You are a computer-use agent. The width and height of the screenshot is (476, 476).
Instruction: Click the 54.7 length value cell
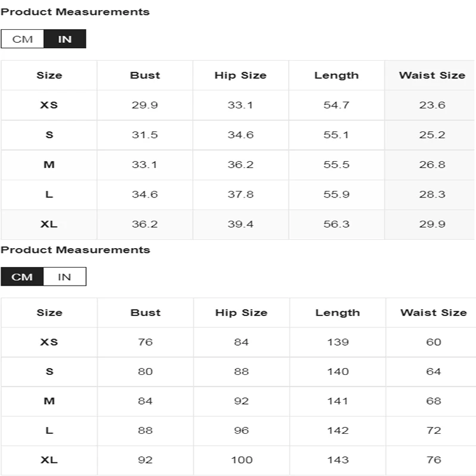336,105
